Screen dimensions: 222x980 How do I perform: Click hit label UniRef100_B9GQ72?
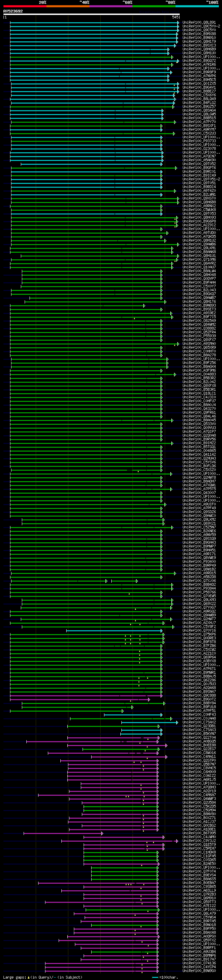(x=199, y=61)
